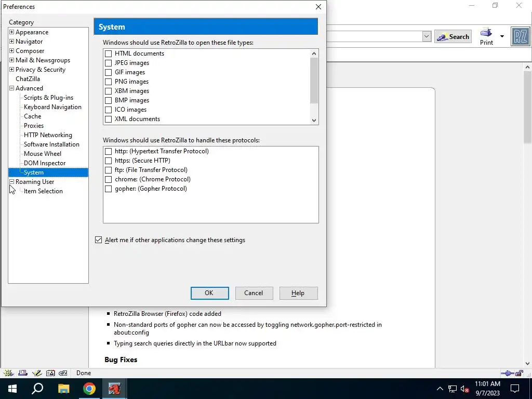The height and width of the screenshot is (399, 532).
Task: Click the RZ throbber logo in browser window
Action: 521,36
